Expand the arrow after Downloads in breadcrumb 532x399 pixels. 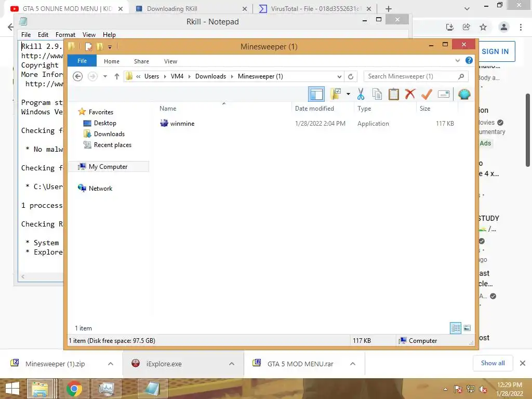click(x=232, y=76)
